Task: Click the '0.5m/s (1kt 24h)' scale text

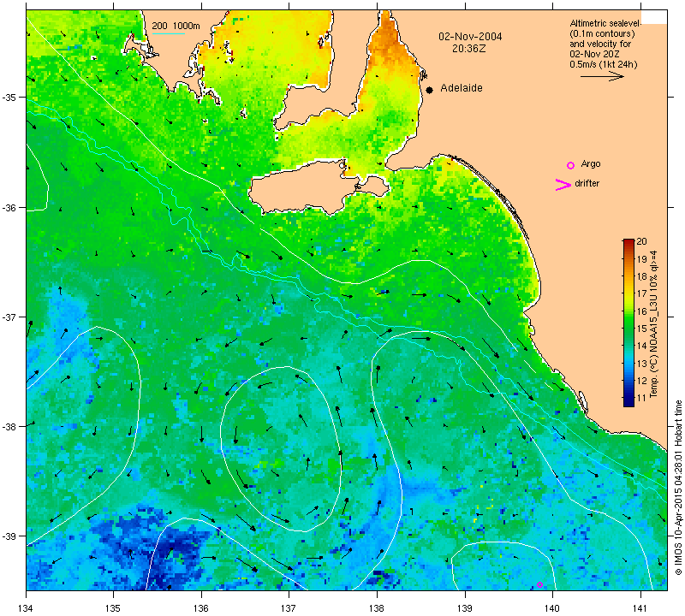Action: click(x=604, y=65)
